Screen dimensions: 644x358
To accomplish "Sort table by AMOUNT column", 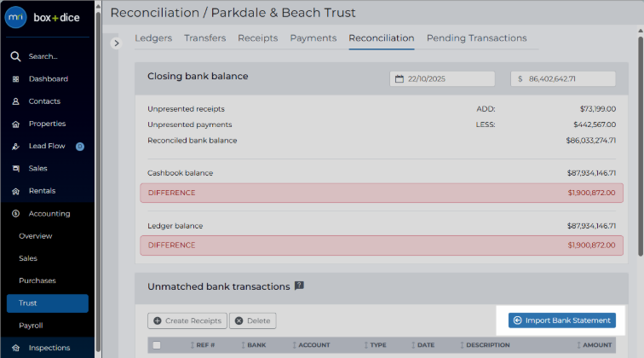I will [x=595, y=345].
